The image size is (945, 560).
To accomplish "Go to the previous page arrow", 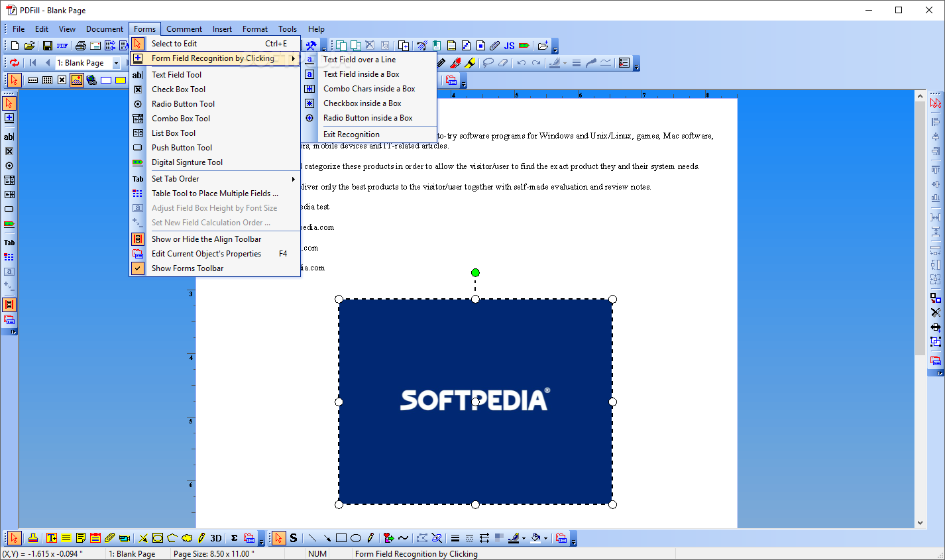I will 47,62.
